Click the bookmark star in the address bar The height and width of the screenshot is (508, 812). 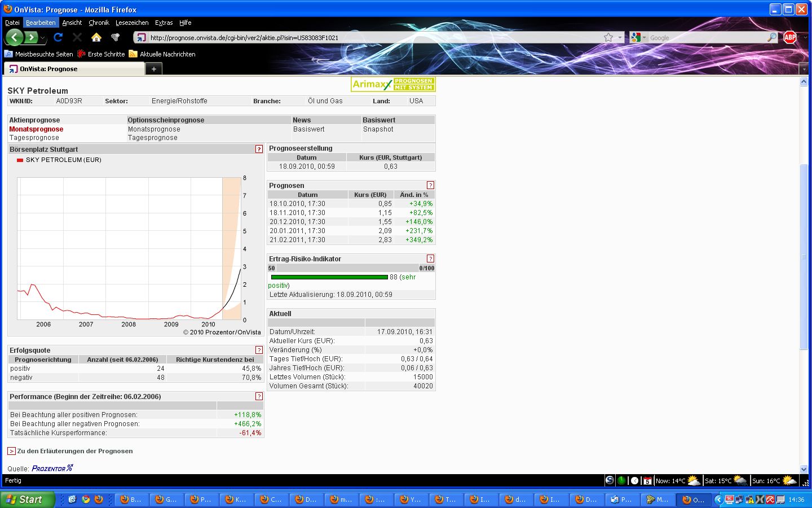point(610,37)
